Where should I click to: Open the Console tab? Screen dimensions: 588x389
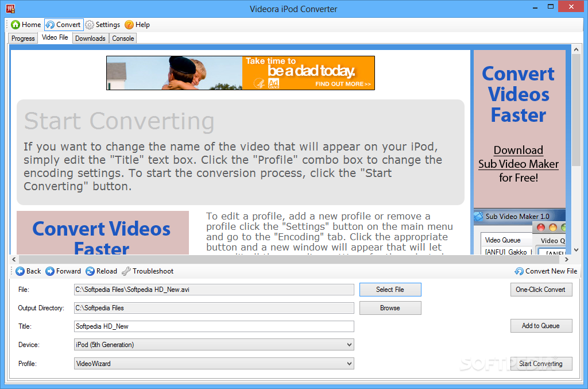[x=123, y=38]
